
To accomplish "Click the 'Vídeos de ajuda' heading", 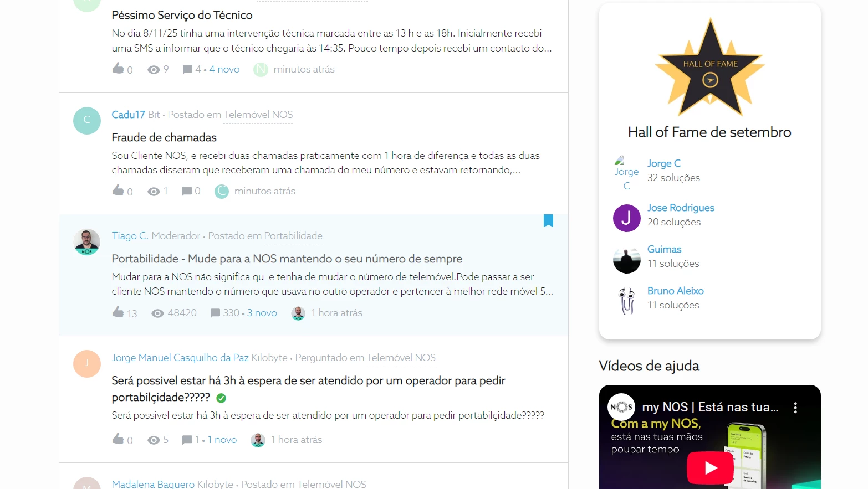I will 649,366.
